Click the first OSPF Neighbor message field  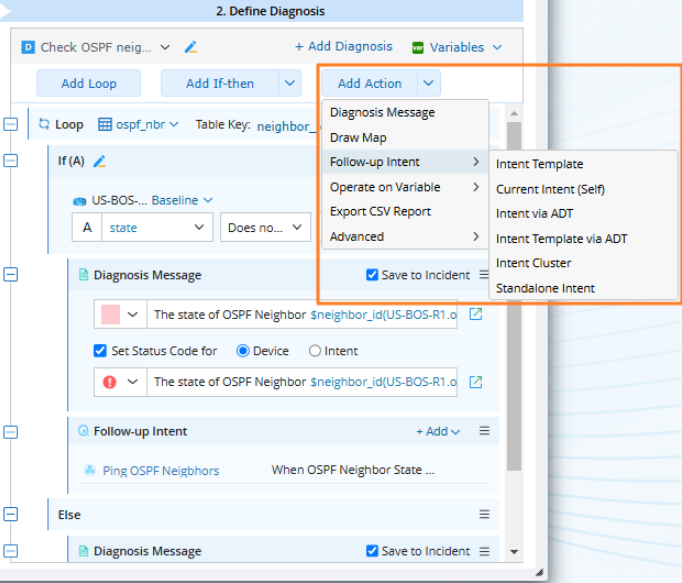click(302, 314)
